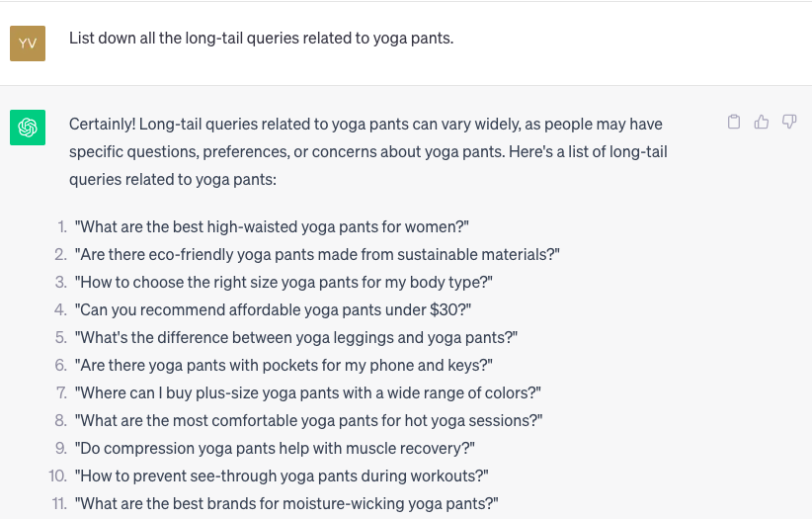
Task: Copy the response using the clipboard icon
Action: tap(734, 122)
